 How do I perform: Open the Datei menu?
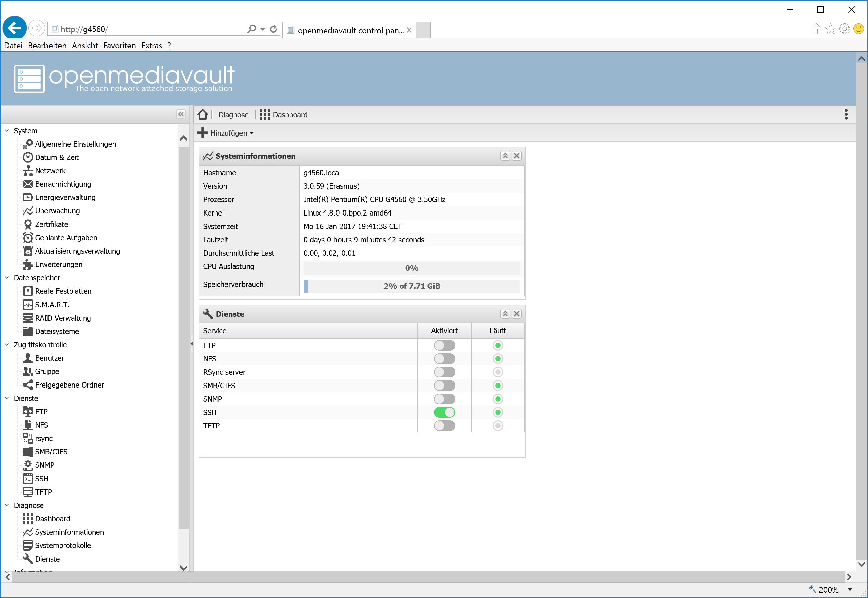13,46
